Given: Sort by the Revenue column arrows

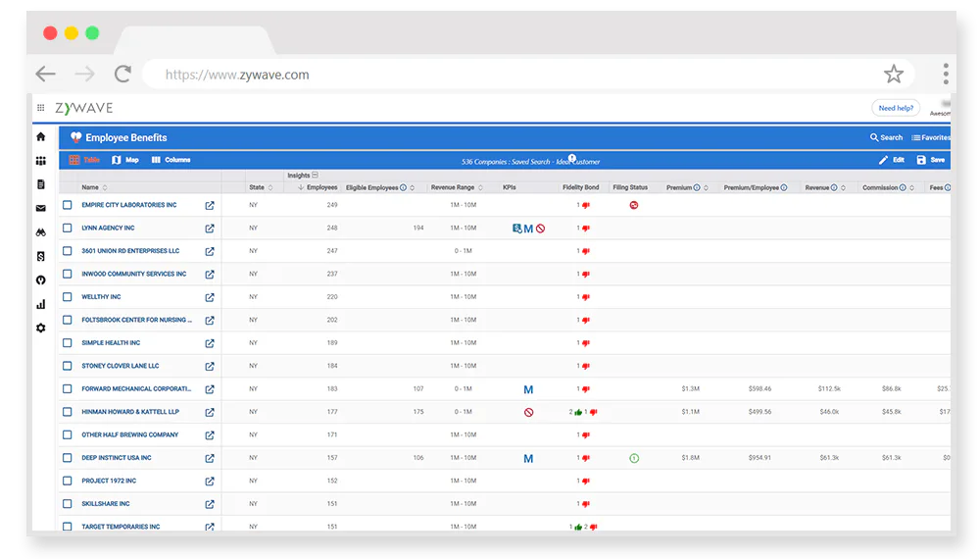Looking at the screenshot, I should (843, 187).
